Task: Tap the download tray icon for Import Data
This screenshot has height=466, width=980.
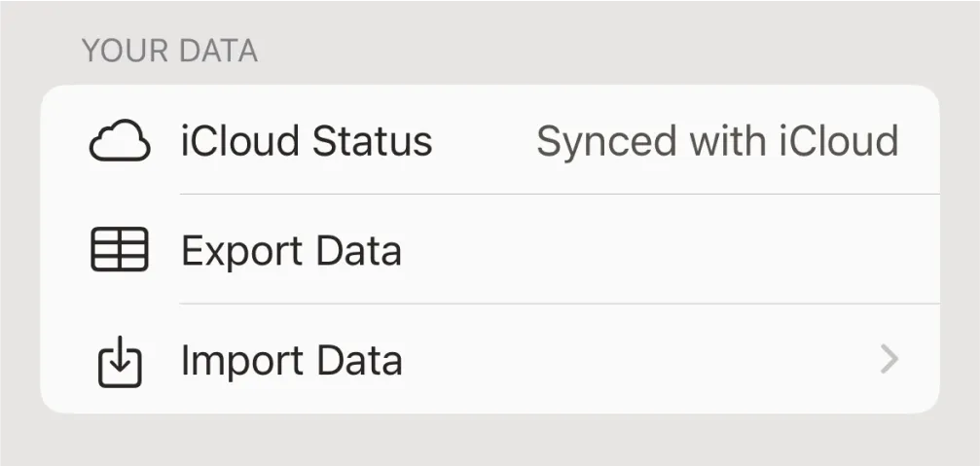Action: 120,361
